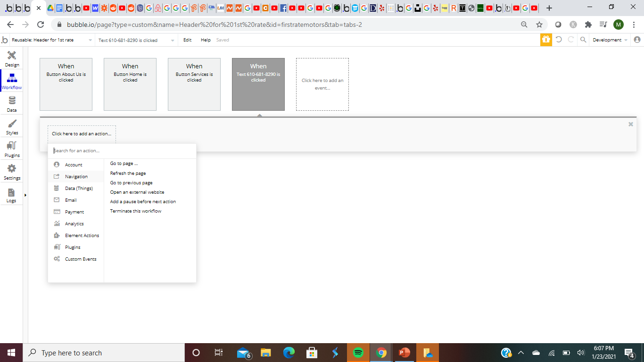
Task: Click 'Click here to add an action...'
Action: pos(82,134)
